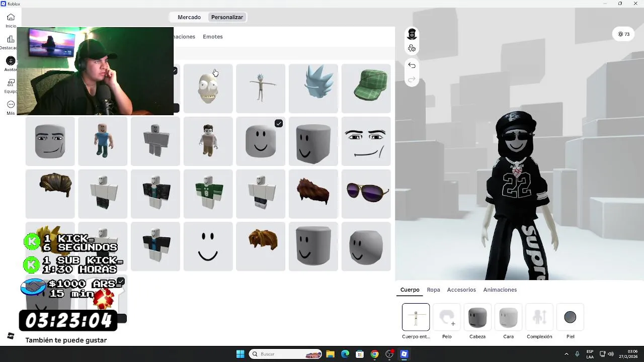Equip the pale bald cartoon head
The image size is (644, 362).
tap(208, 88)
